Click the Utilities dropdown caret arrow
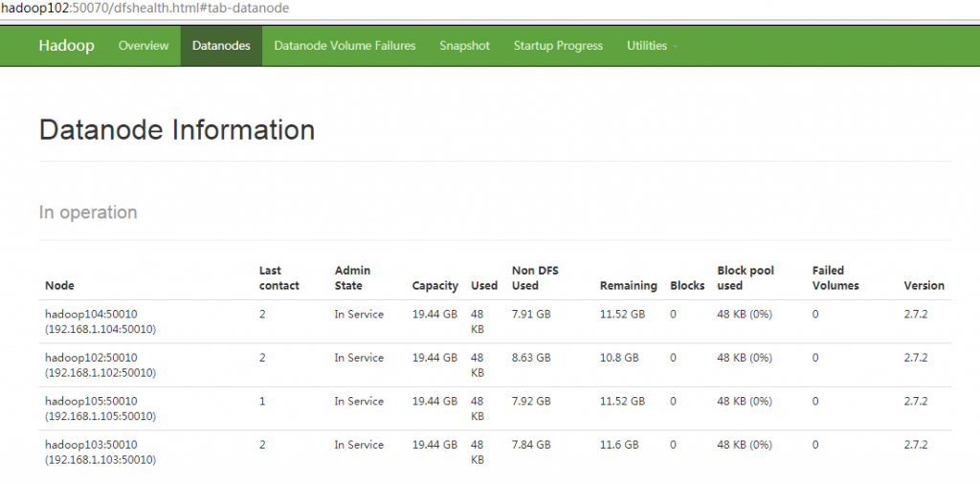This screenshot has width=980, height=484. point(676,47)
